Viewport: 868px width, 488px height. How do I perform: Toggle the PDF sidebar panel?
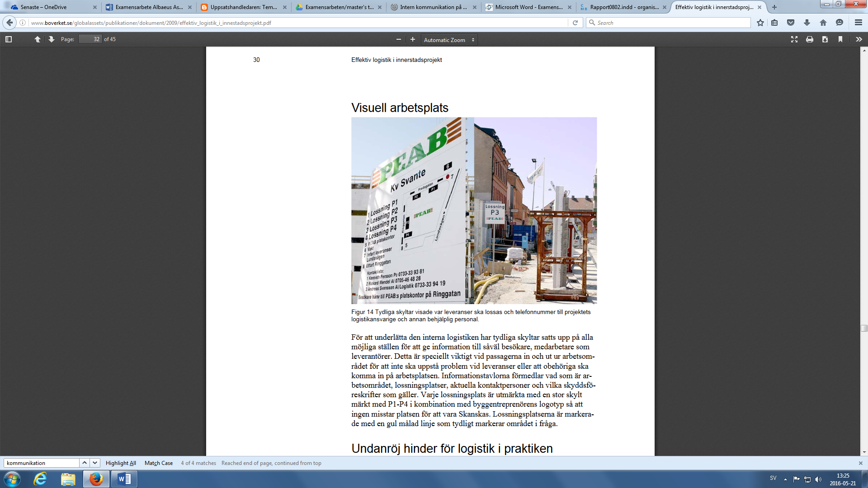click(x=9, y=39)
